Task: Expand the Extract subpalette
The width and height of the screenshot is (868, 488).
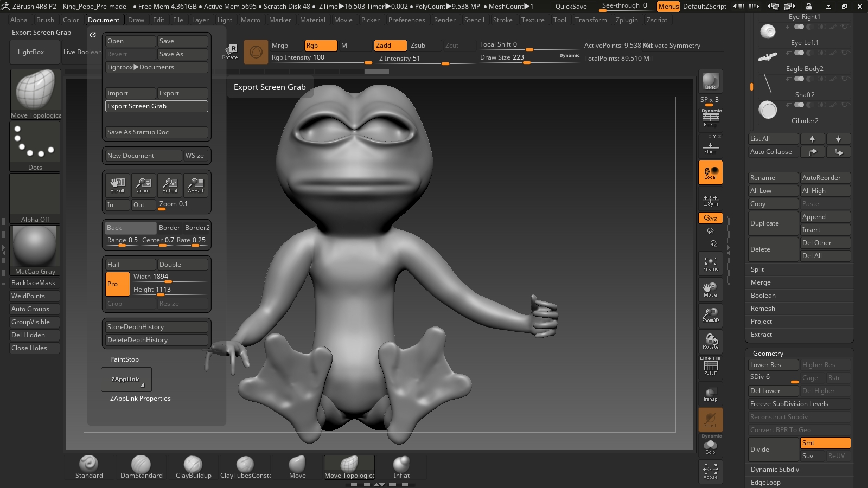Action: (761, 335)
